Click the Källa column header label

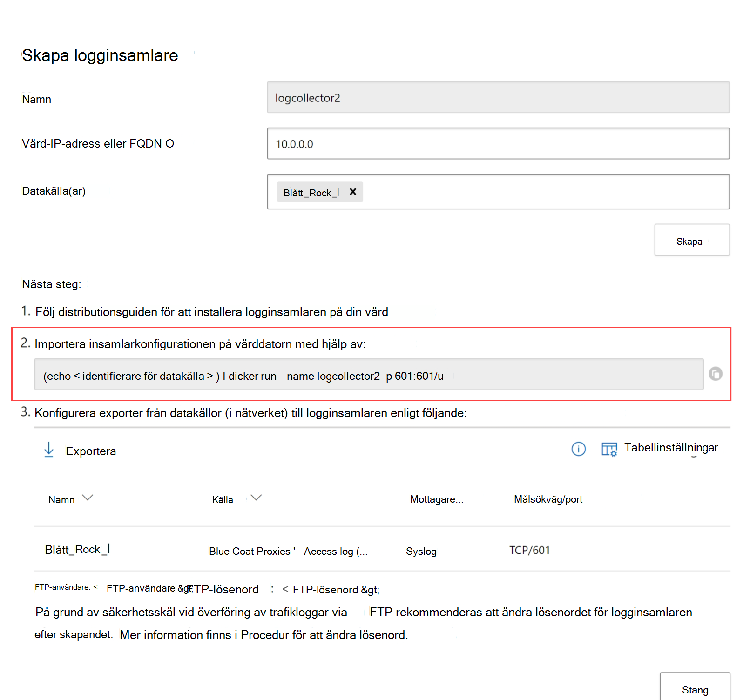pyautogui.click(x=223, y=499)
